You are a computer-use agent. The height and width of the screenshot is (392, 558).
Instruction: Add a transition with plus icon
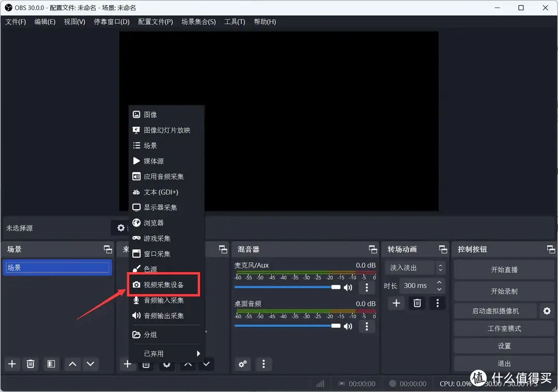pos(396,303)
